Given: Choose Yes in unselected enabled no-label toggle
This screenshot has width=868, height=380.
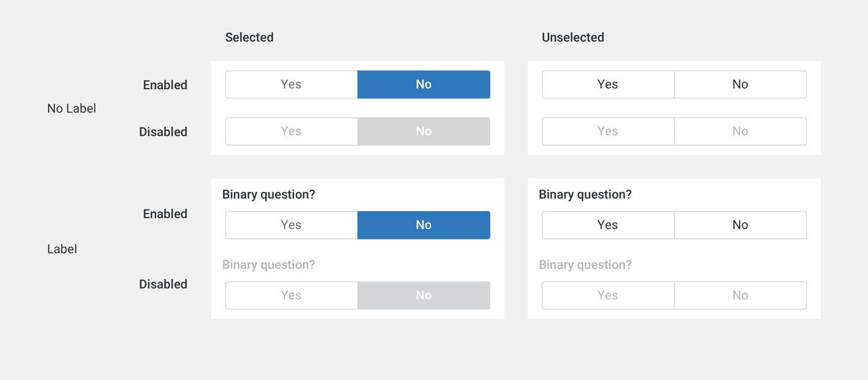Looking at the screenshot, I should tap(608, 84).
